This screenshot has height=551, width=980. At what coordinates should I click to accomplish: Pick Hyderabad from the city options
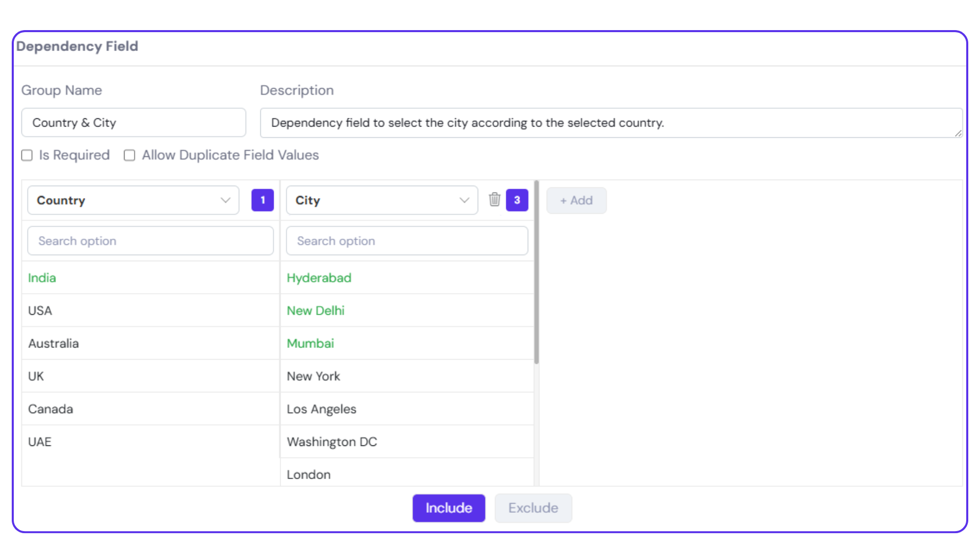pyautogui.click(x=319, y=278)
